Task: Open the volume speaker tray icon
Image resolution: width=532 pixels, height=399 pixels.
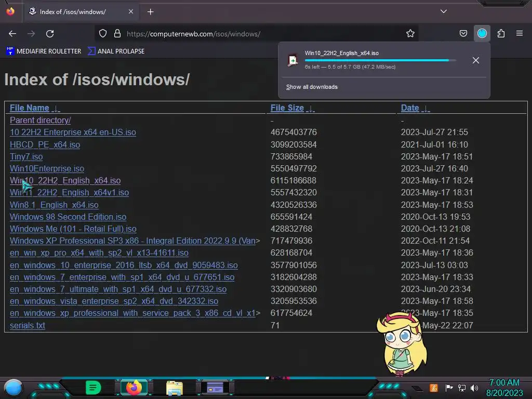Action: click(474, 388)
